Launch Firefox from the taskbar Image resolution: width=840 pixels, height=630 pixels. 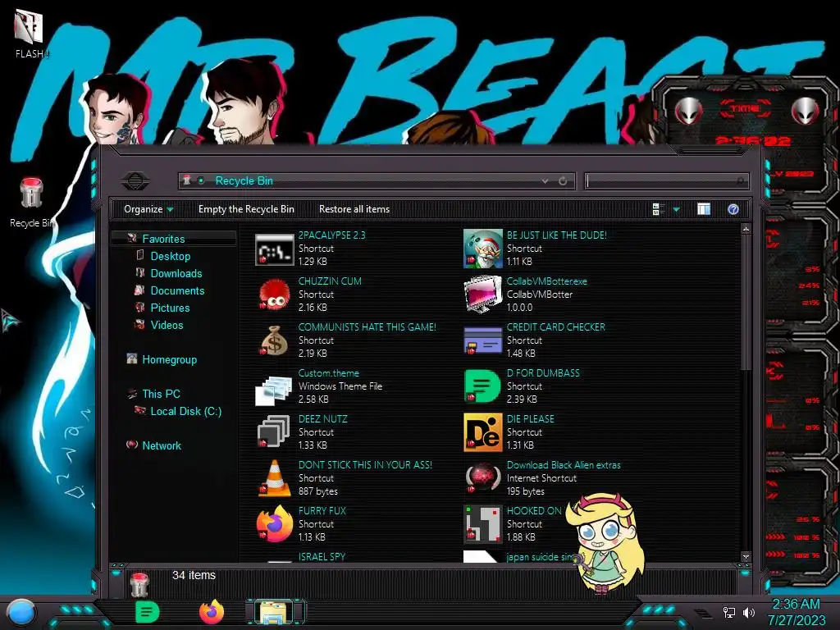(212, 612)
